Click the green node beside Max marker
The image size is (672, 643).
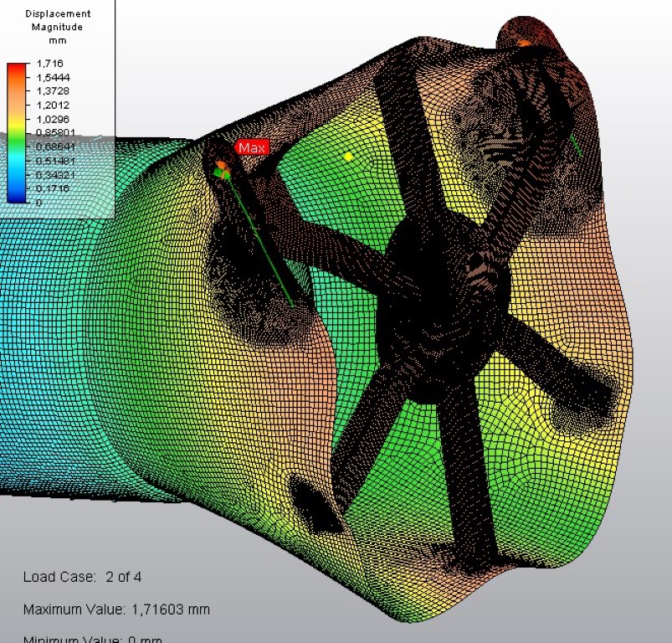tap(218, 172)
